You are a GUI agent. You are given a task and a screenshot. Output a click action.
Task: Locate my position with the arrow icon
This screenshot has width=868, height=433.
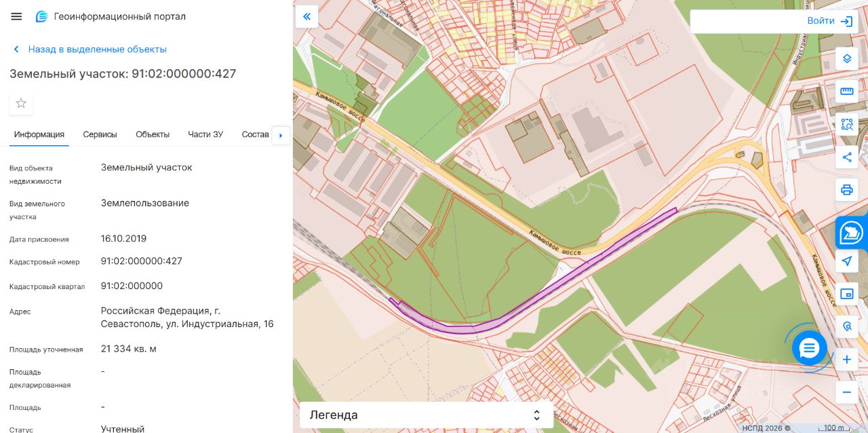[846, 261]
